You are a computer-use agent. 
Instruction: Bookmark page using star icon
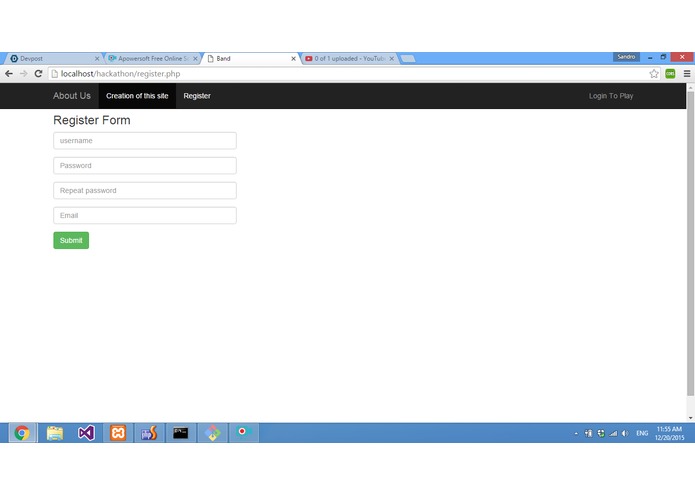pos(654,74)
